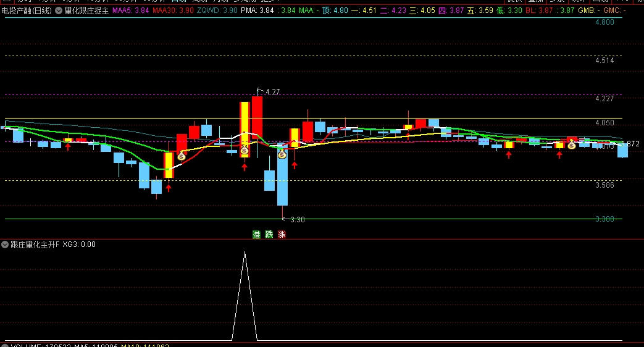
Task: Open indicator menu beside 跟庄量化主升F
Action: (x=5, y=245)
